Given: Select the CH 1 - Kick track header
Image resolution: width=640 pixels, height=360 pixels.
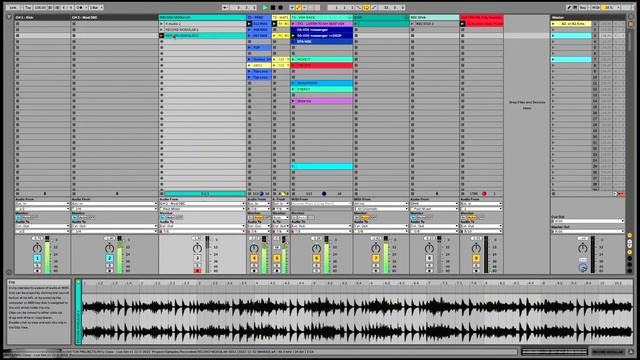Looking at the screenshot, I should [x=42, y=18].
